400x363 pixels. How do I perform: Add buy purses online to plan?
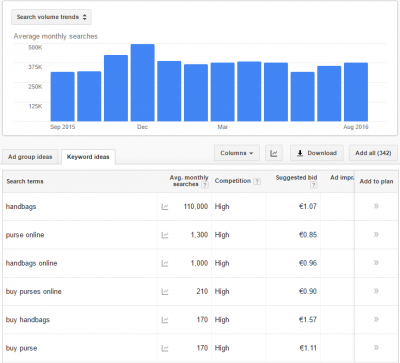(376, 291)
